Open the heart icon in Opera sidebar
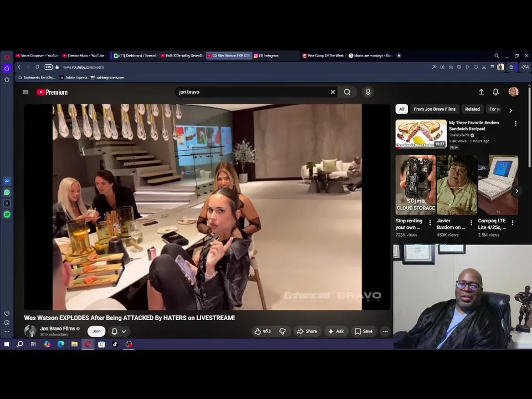 point(7,314)
